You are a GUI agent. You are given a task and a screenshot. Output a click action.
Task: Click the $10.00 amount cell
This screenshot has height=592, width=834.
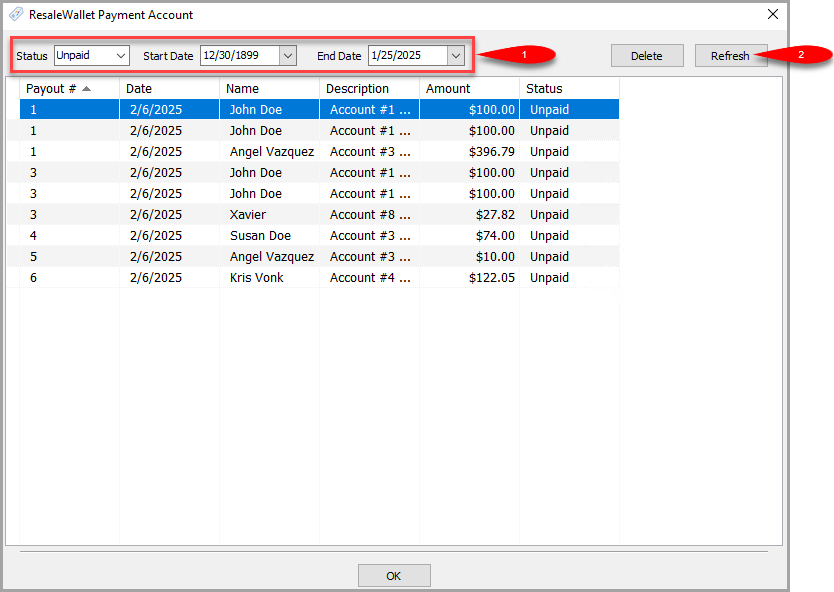point(469,256)
